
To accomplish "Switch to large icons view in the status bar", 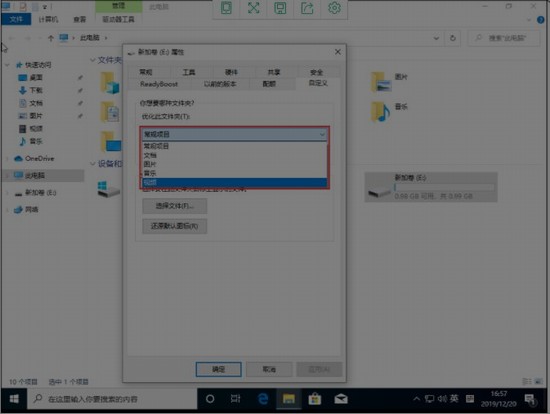I will [538, 381].
